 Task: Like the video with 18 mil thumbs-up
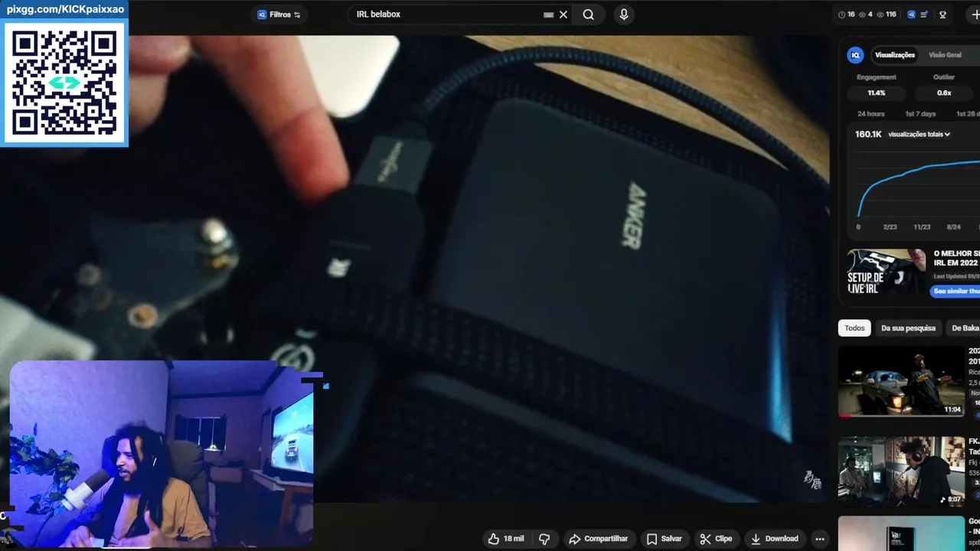[506, 539]
